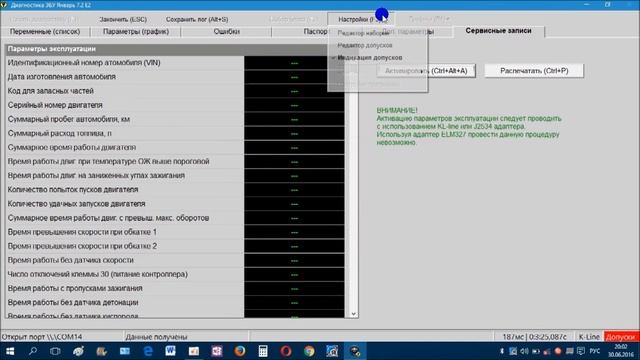Click Закончить (ESC) toolbar command
The image size is (640, 360).
(123, 19)
